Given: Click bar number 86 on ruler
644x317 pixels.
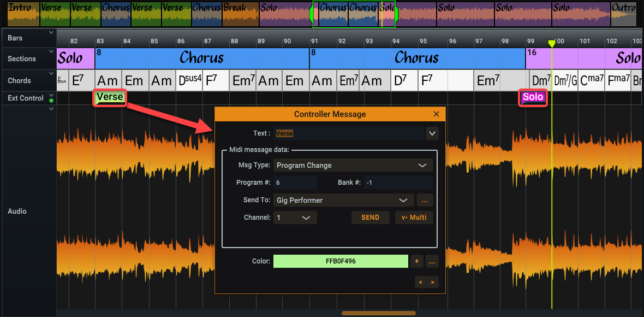Looking at the screenshot, I should (x=181, y=41).
